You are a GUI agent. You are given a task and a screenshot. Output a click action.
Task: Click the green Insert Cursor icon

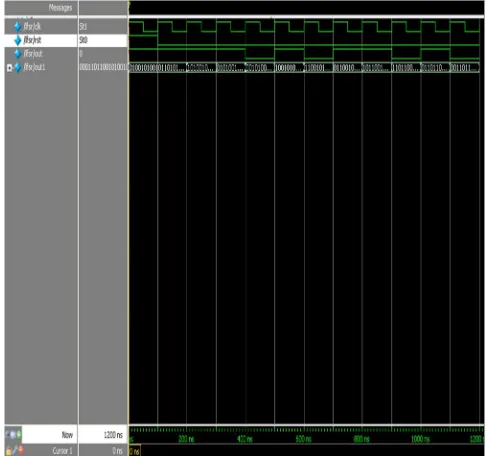pyautogui.click(x=19, y=434)
